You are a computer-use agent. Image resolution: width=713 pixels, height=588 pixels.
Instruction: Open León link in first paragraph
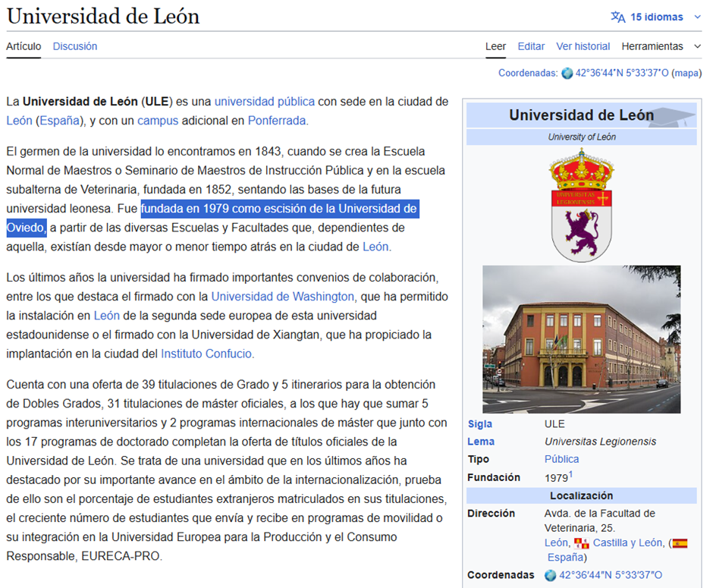pos(19,121)
